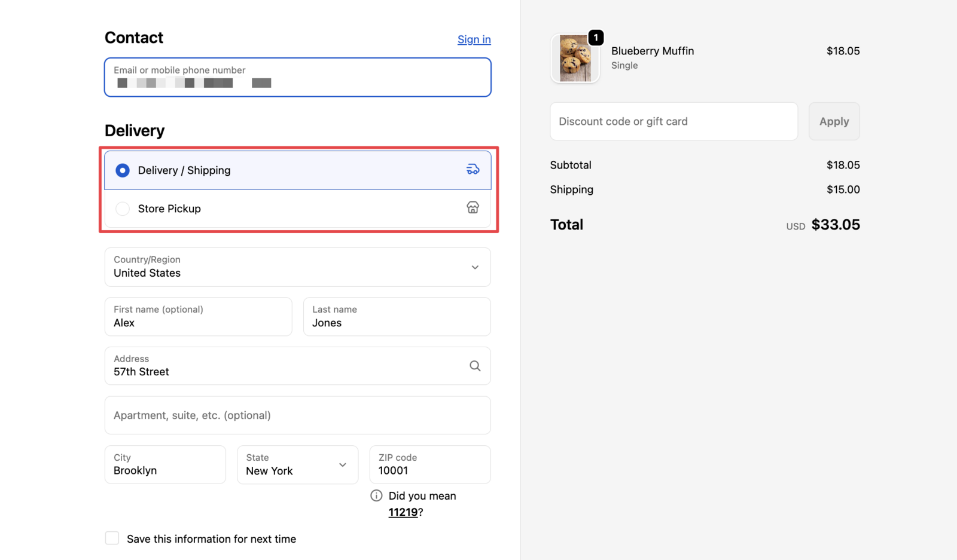This screenshot has height=560, width=957.
Task: Focus the Discount code or gift card field
Action: pos(674,121)
